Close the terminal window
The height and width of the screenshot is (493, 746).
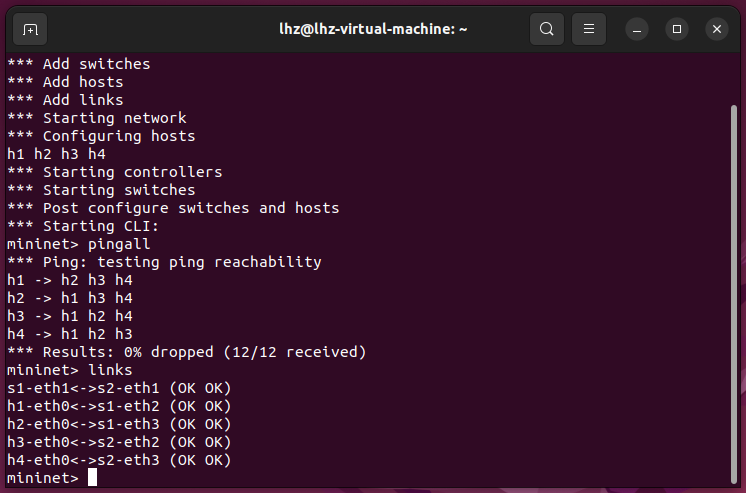coord(716,29)
